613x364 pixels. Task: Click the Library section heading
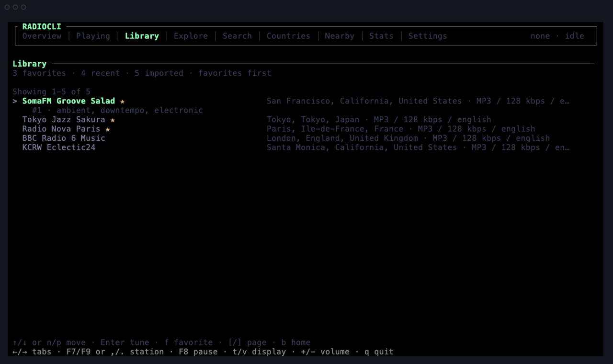coord(30,64)
